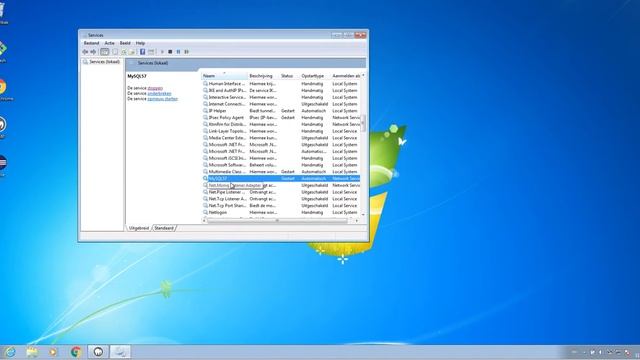Select the Net.Pipe Listener row

281,192
